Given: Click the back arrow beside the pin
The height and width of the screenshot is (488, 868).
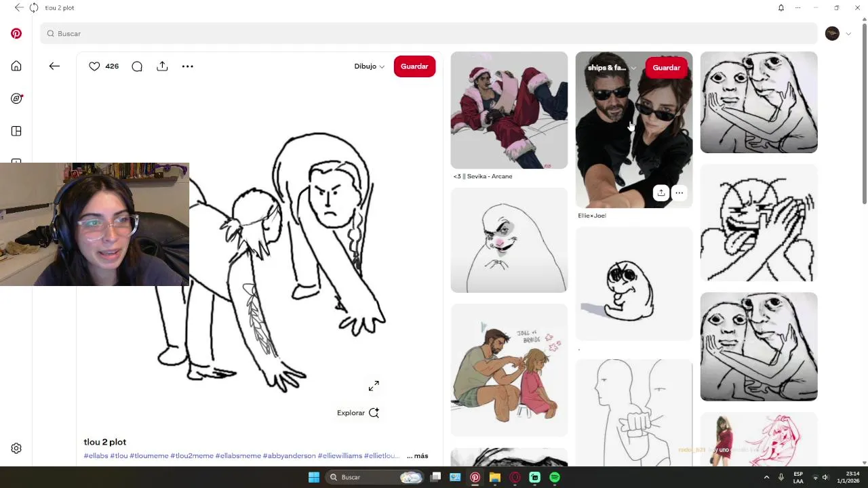Looking at the screenshot, I should (54, 66).
